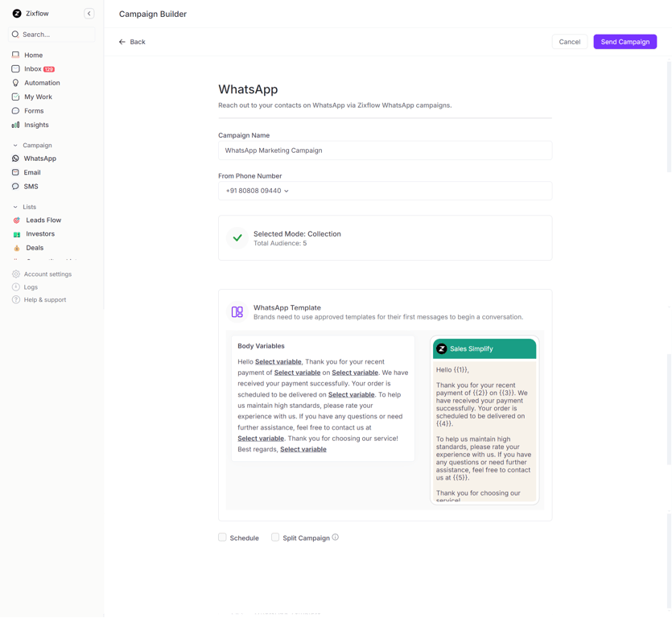Collapse the Lists section in sidebar

point(17,207)
